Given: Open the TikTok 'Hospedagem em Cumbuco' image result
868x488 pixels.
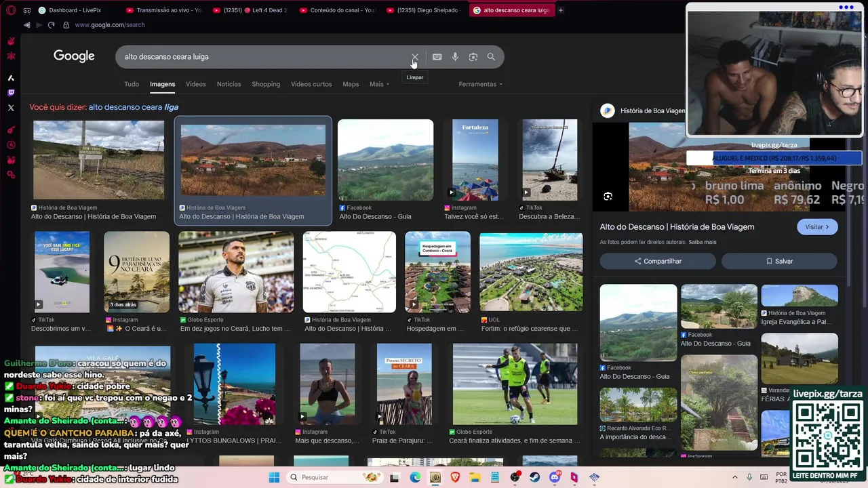Looking at the screenshot, I should coord(437,272).
